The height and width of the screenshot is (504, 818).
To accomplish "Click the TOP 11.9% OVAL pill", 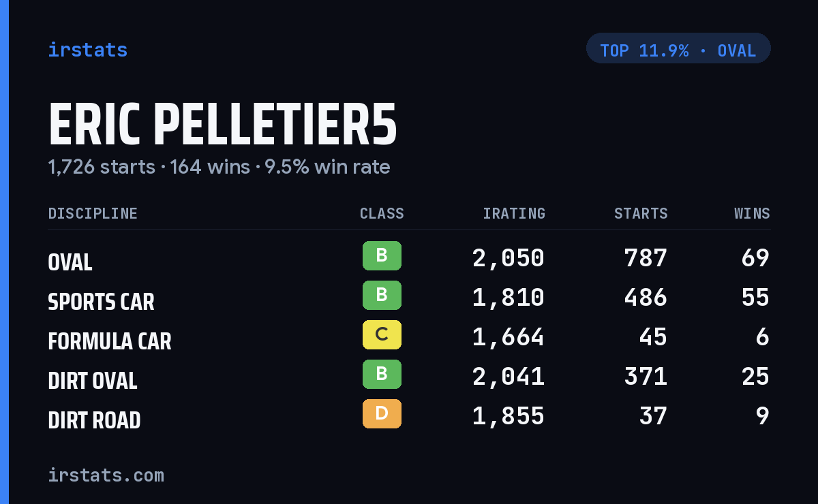I will tap(678, 48).
